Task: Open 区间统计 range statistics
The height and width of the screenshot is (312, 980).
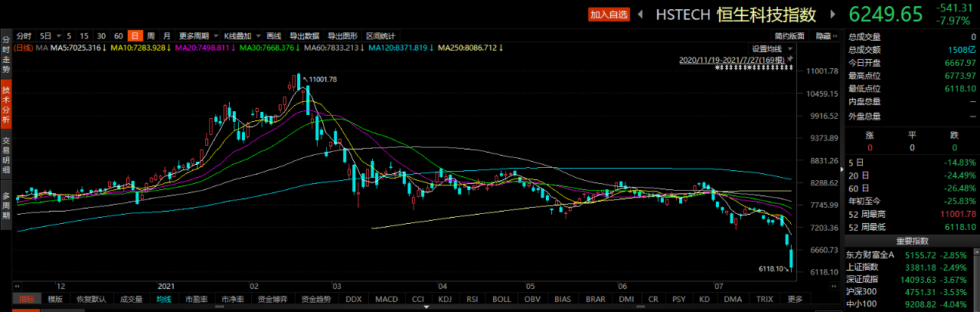Action: coord(381,36)
